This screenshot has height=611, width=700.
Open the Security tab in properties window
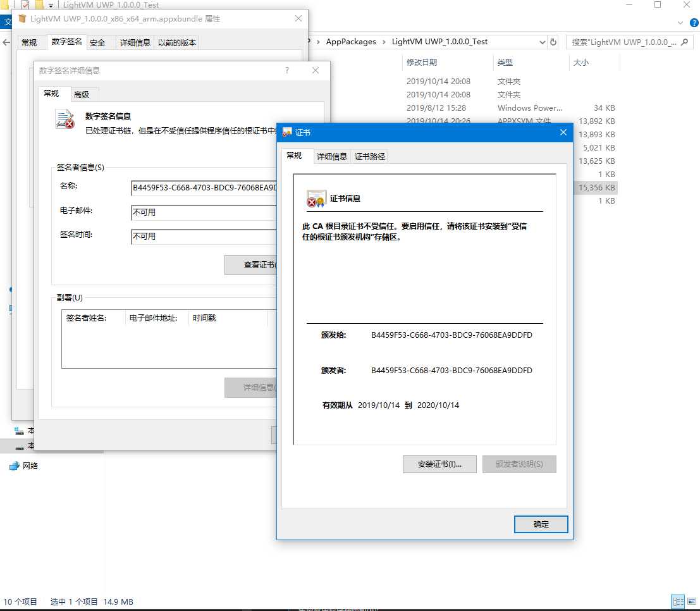click(97, 43)
